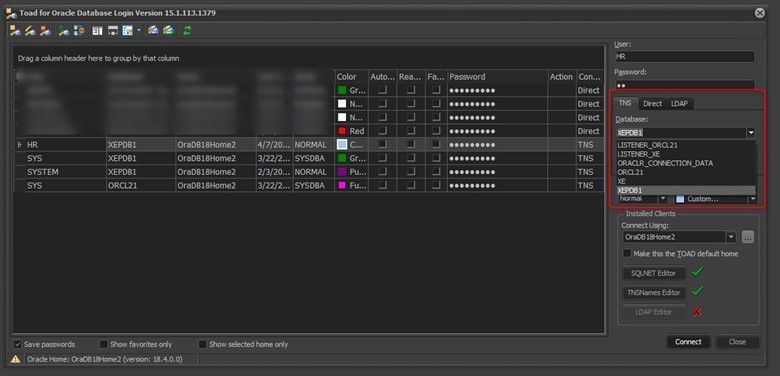Switch to the LDAP tab
780x376 pixels.
point(679,103)
